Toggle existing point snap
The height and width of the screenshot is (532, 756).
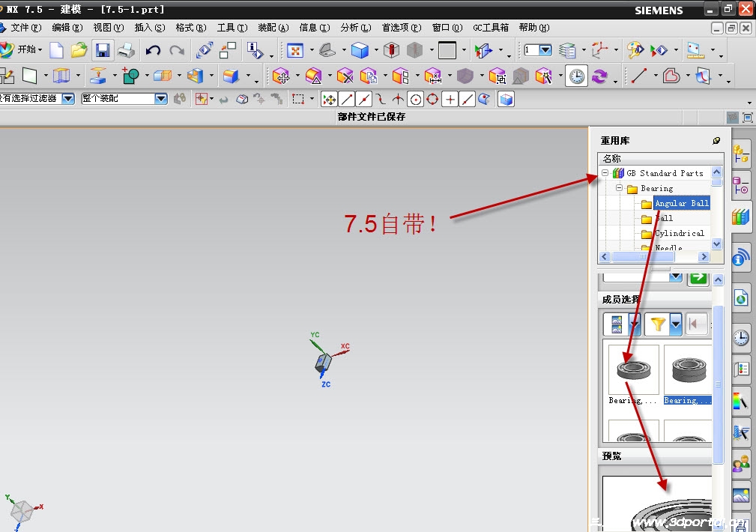coord(450,100)
